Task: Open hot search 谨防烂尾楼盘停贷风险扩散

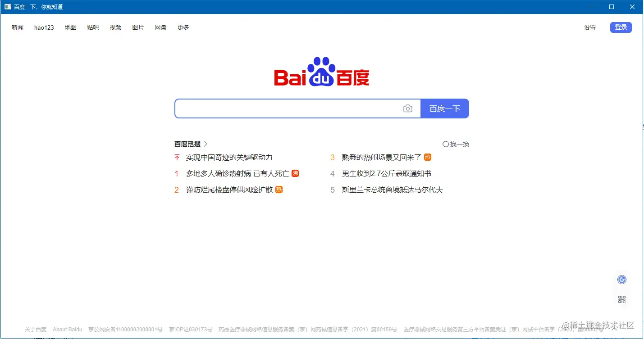Action: coord(229,190)
